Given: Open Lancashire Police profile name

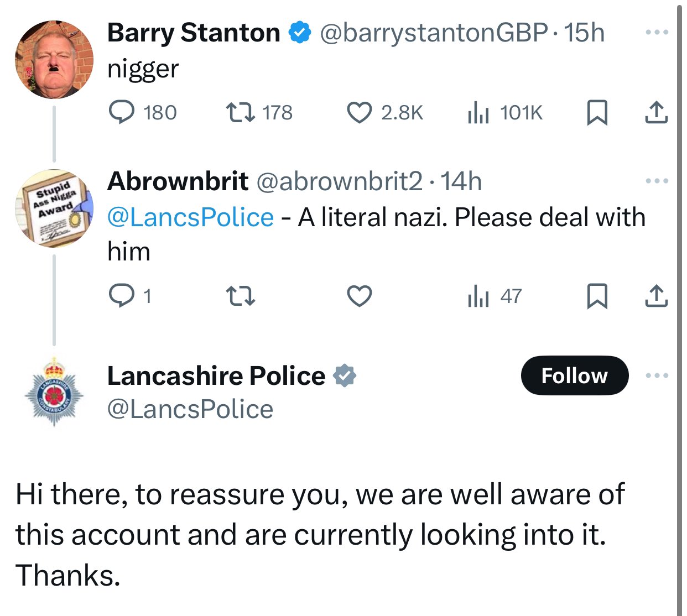Looking at the screenshot, I should 216,376.
